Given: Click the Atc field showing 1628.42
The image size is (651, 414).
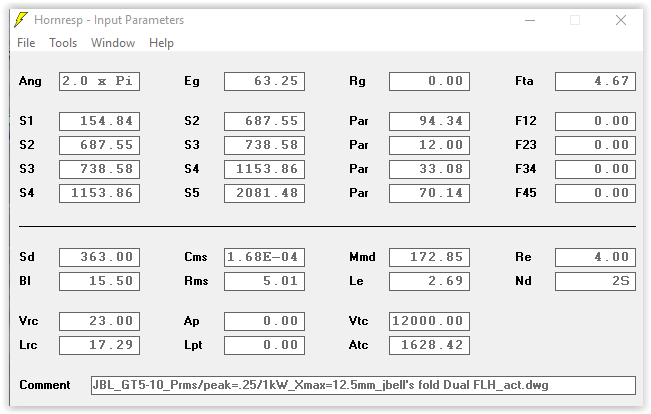Looking at the screenshot, I should tap(429, 345).
